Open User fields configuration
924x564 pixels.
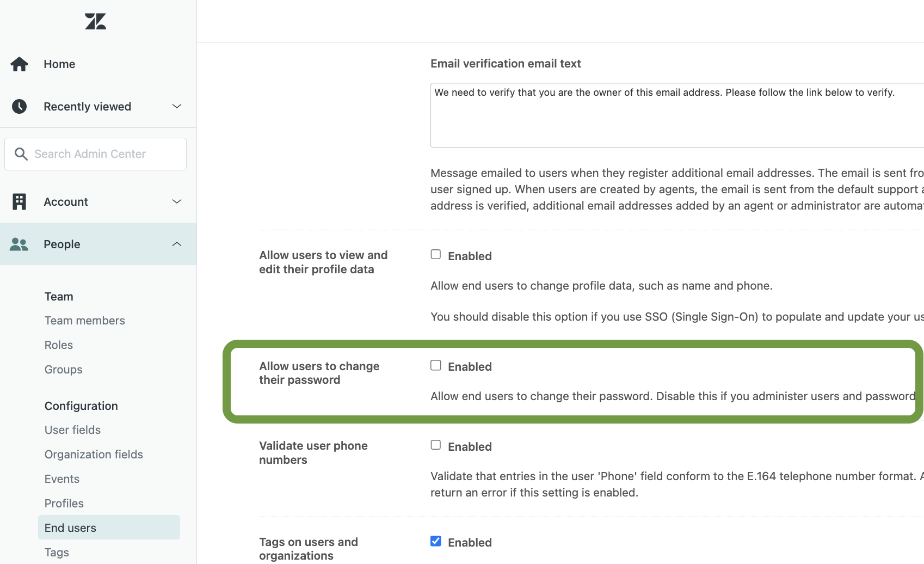pos(72,430)
